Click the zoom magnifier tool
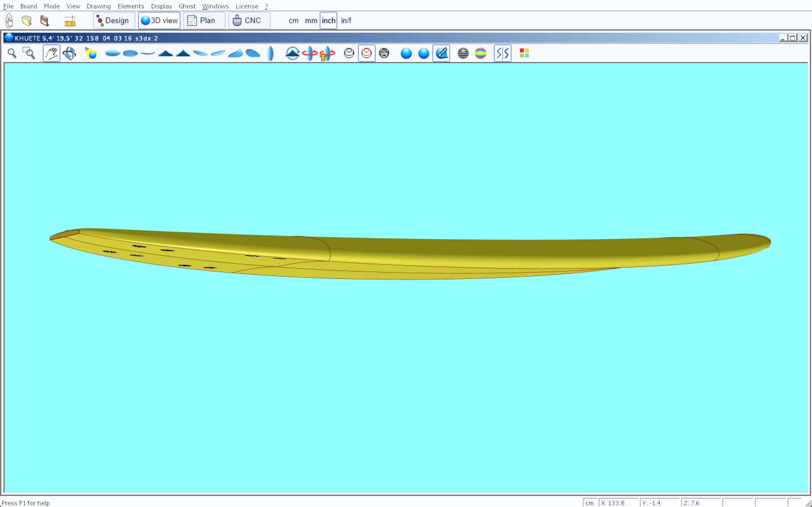 click(x=12, y=53)
